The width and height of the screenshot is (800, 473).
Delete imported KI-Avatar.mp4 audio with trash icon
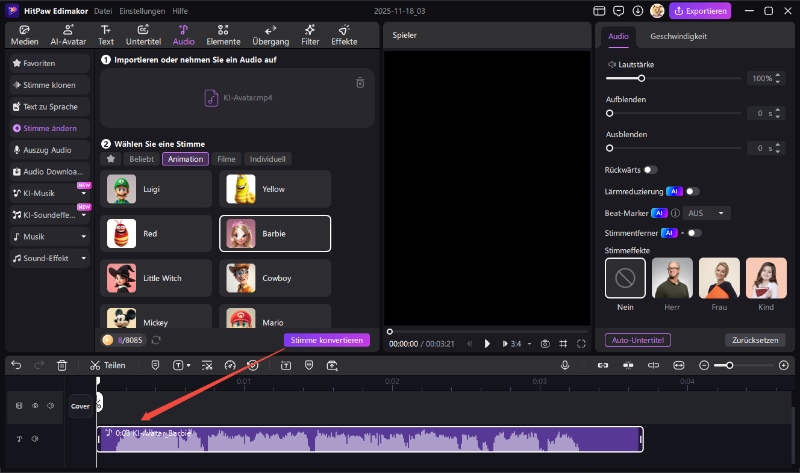(360, 83)
